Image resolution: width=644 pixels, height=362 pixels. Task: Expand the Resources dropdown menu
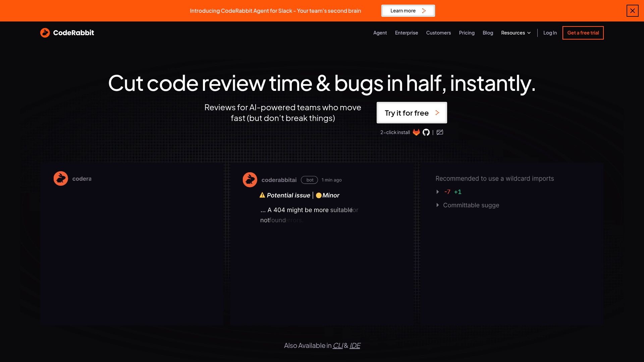click(516, 33)
